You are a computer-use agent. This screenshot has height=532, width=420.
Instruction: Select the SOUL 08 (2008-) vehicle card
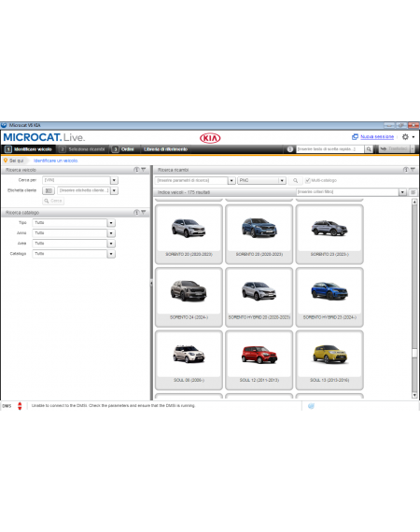pos(189,360)
